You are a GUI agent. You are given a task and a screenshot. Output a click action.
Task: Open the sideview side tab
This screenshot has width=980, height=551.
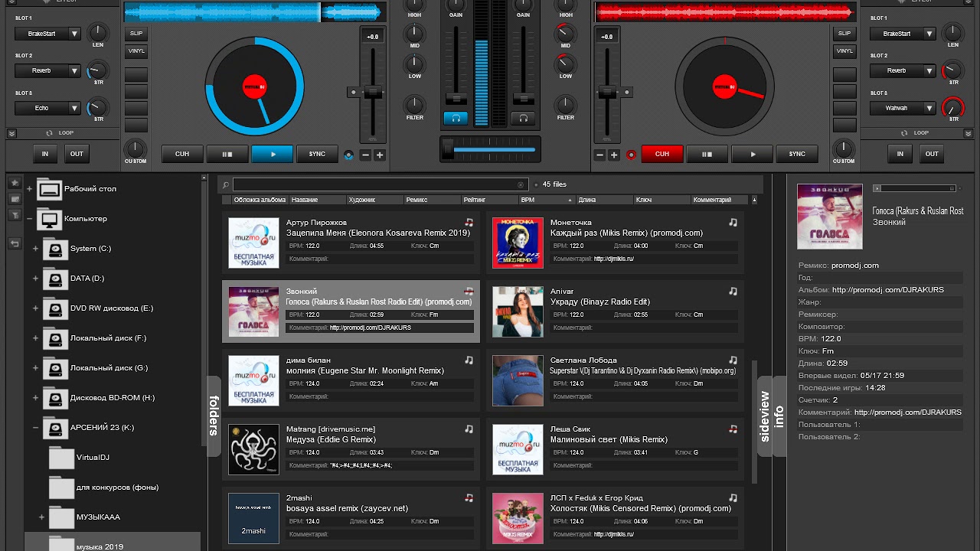click(764, 416)
